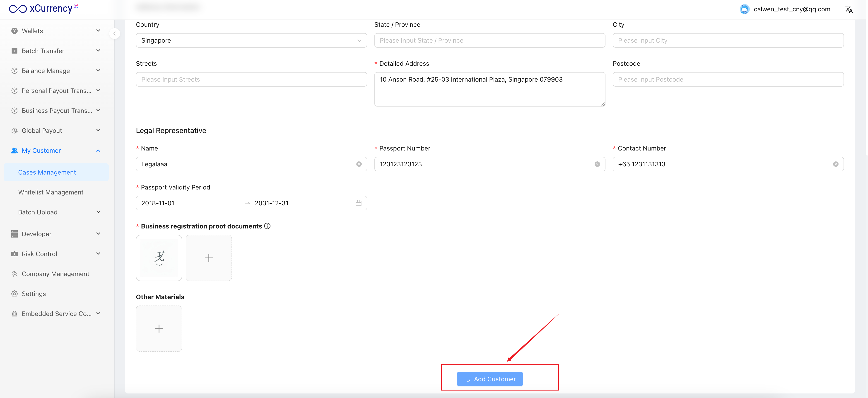Collapse sidebar with arrow button
The height and width of the screenshot is (398, 868).
[x=115, y=33]
